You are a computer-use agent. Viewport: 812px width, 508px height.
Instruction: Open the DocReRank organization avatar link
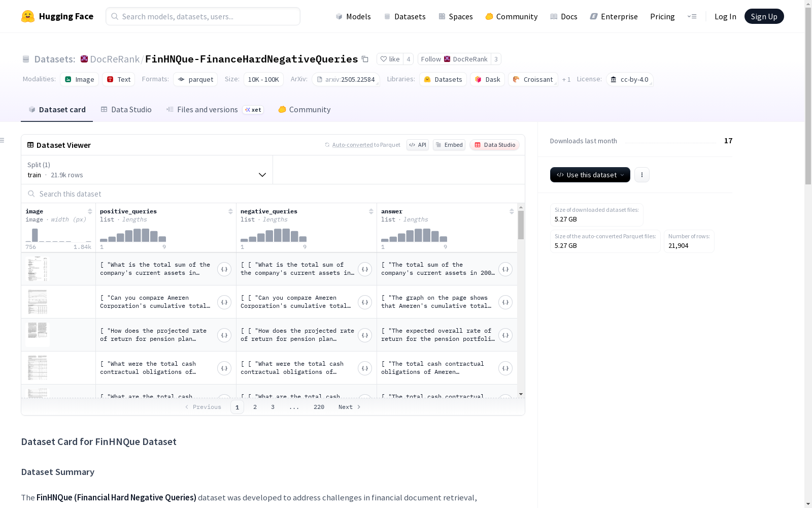[x=84, y=59]
